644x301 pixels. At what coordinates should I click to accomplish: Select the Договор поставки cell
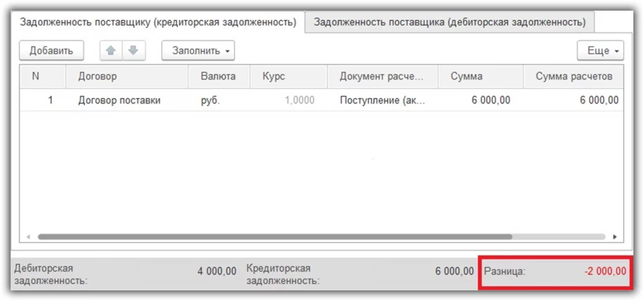pyautogui.click(x=119, y=100)
